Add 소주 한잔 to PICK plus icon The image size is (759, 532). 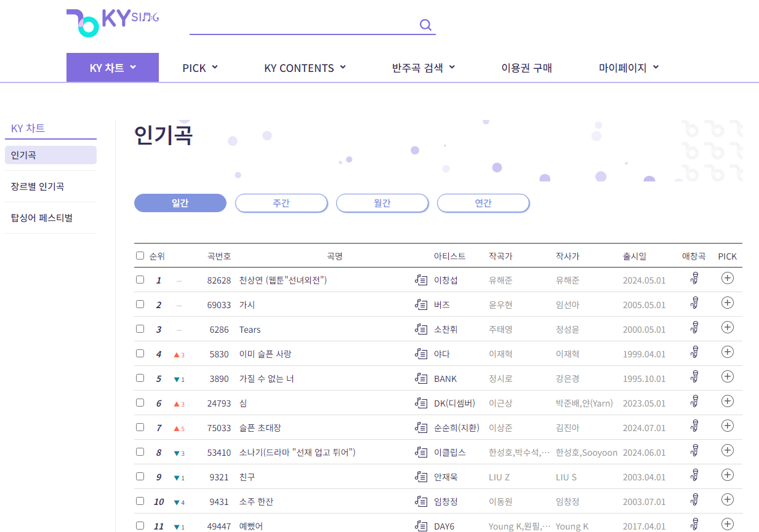tap(728, 499)
